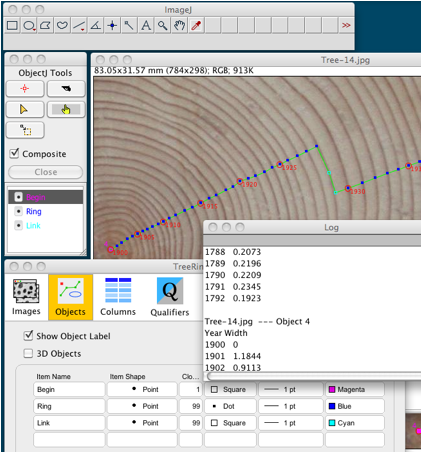Open the Qualifiers panel tab
Screen dimensions: 422x453
(170, 297)
